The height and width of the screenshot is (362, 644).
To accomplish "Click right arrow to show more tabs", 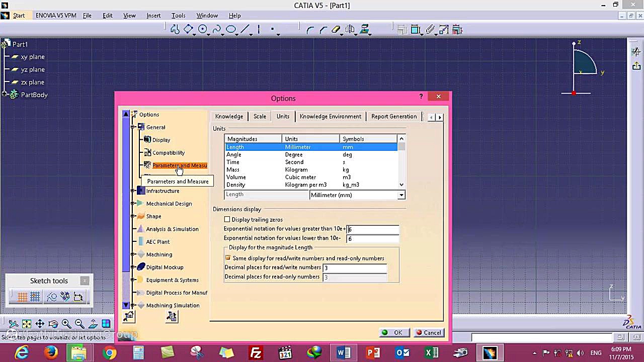I will (440, 117).
